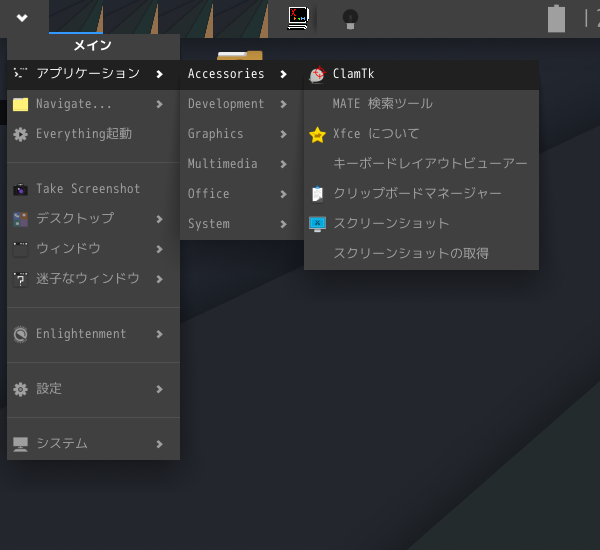This screenshot has height=550, width=600.
Task: Click the folder icon on the desktop
Action: pos(240,55)
